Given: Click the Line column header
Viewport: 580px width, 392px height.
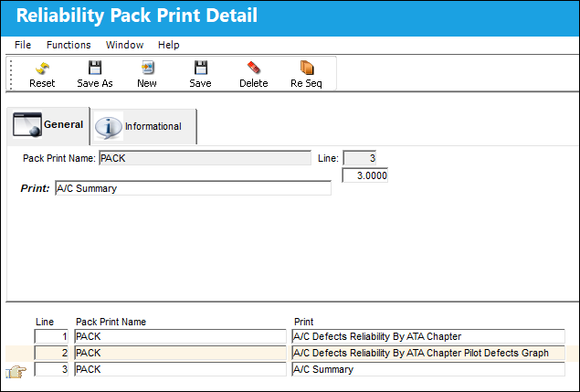Looking at the screenshot, I should click(45, 322).
